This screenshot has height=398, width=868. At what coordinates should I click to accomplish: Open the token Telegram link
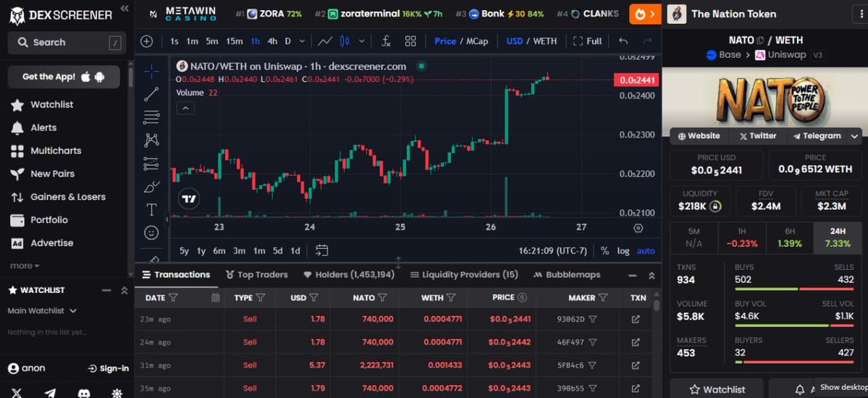pos(817,136)
